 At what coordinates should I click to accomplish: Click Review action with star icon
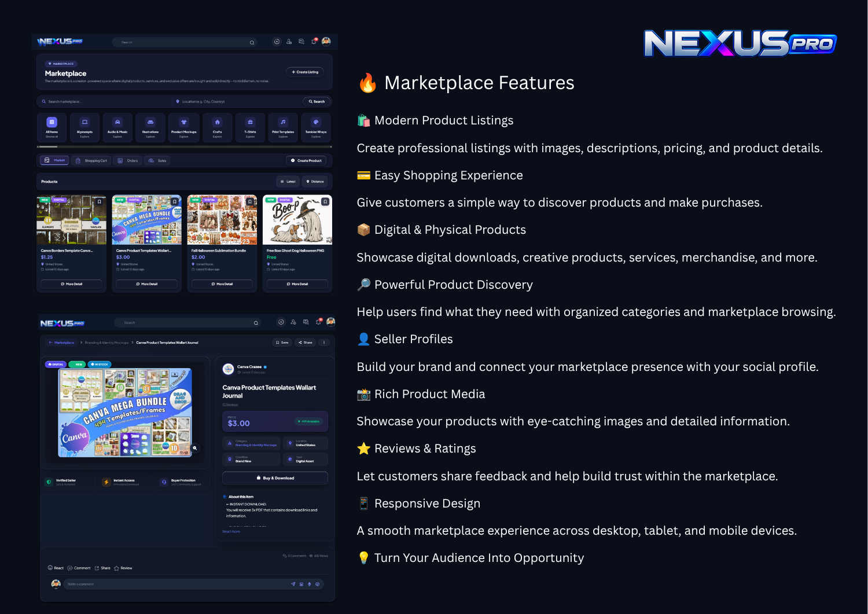pos(123,568)
